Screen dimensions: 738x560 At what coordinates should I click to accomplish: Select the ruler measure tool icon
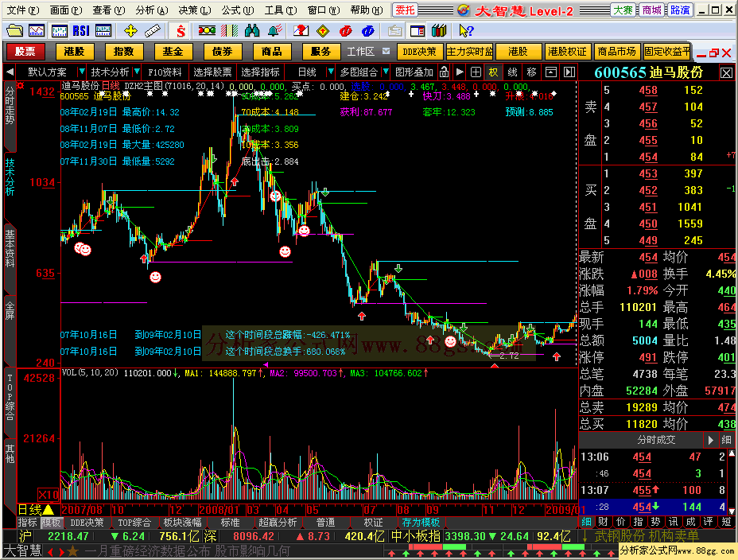(153, 31)
